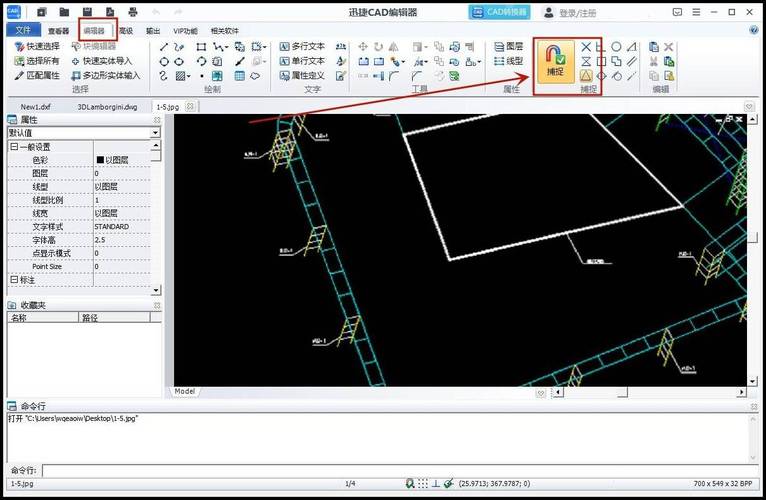Open help with the question mark icon
The image size is (766, 500).
pos(754,30)
